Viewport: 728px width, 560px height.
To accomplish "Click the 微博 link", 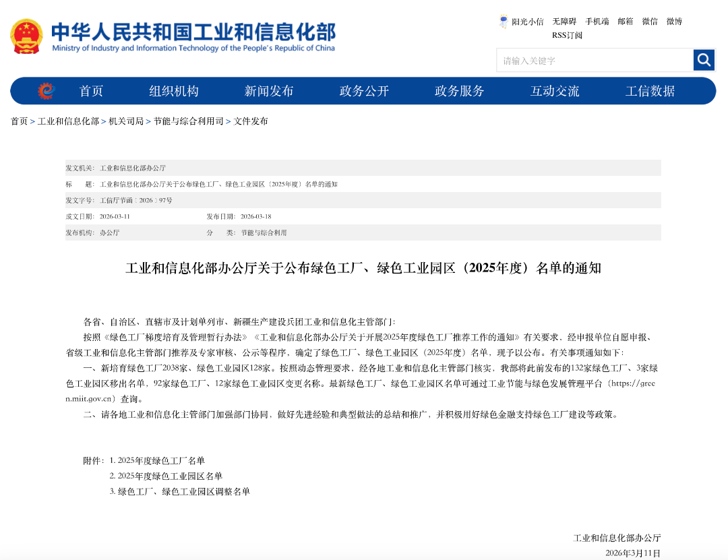I will pyautogui.click(x=674, y=22).
